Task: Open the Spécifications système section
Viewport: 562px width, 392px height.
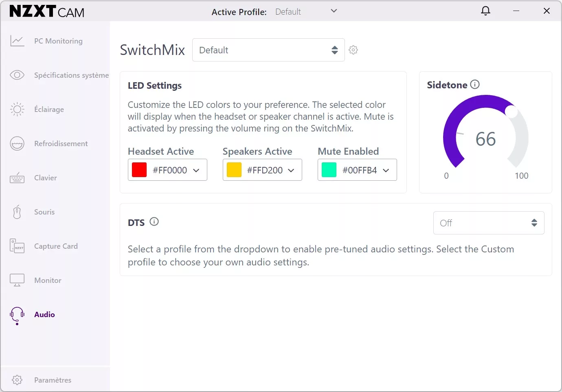Action: click(71, 75)
